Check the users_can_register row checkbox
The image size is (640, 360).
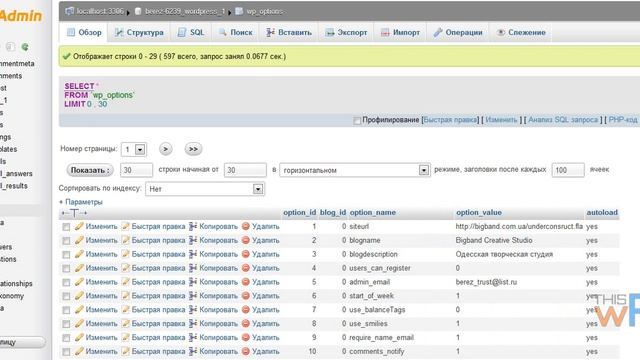tap(66, 268)
